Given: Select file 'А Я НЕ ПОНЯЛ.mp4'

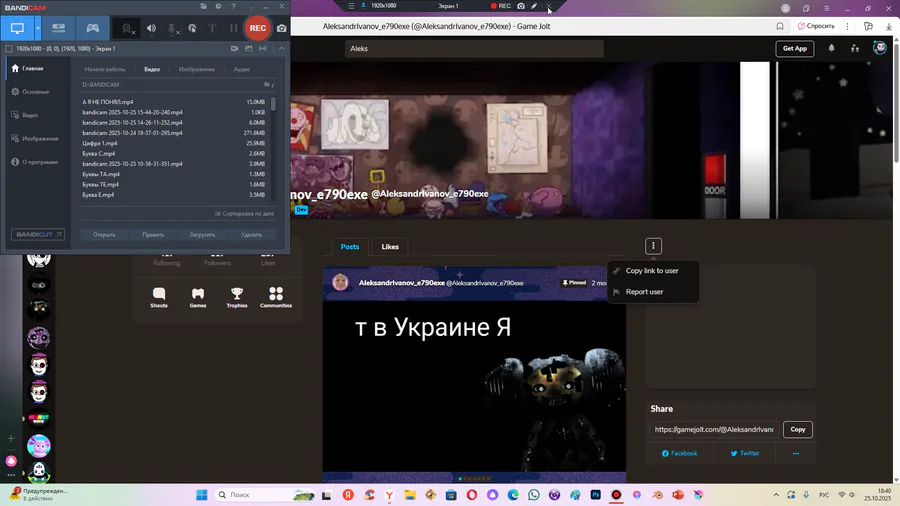Looking at the screenshot, I should tap(173, 102).
